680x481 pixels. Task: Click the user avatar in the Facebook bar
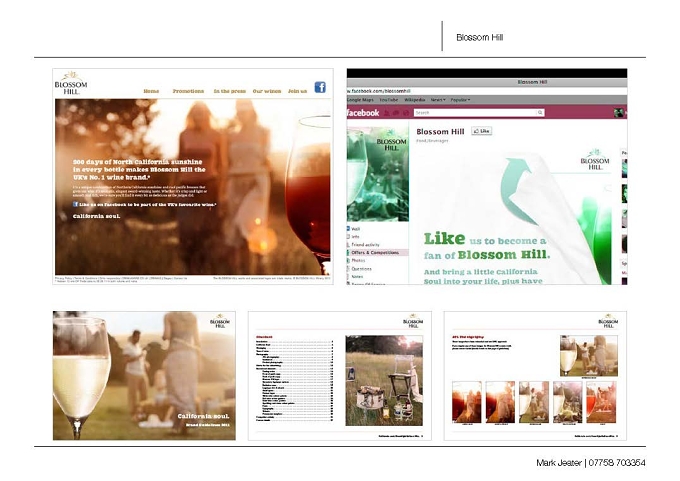point(619,113)
